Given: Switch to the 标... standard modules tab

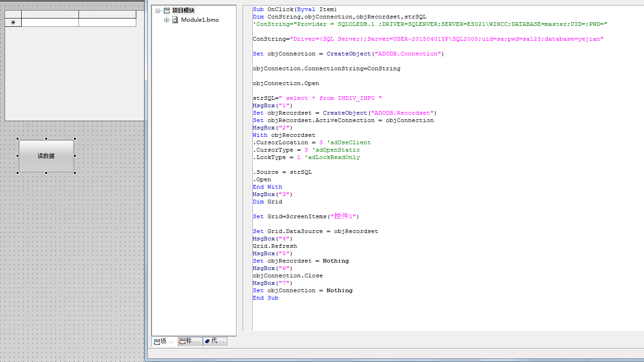Looking at the screenshot, I should point(190,341).
